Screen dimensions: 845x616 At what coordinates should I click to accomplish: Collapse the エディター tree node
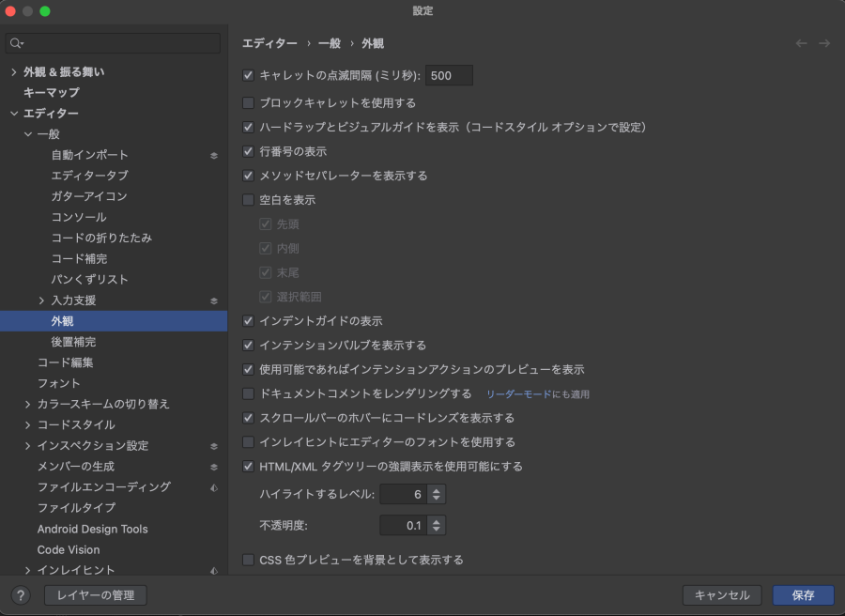click(14, 114)
